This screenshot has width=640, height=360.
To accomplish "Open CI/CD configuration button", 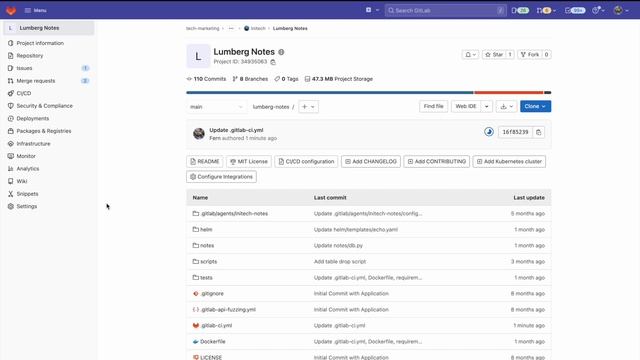I will (x=306, y=162).
